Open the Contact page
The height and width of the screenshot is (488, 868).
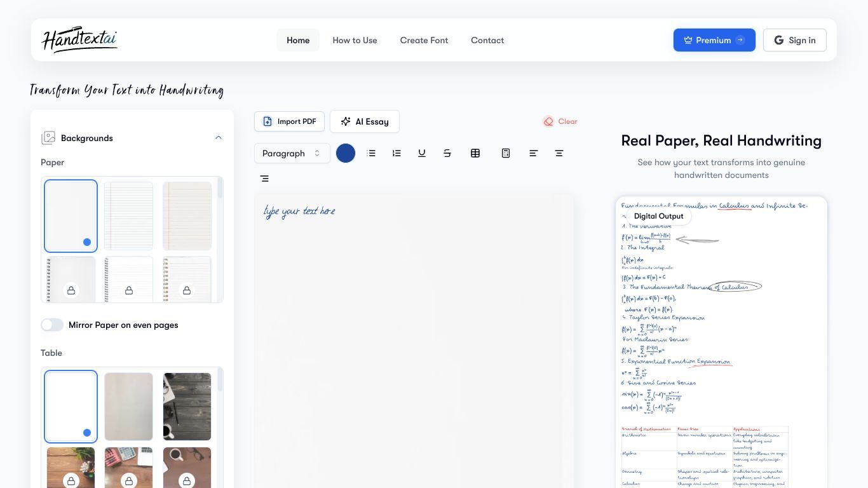point(487,40)
